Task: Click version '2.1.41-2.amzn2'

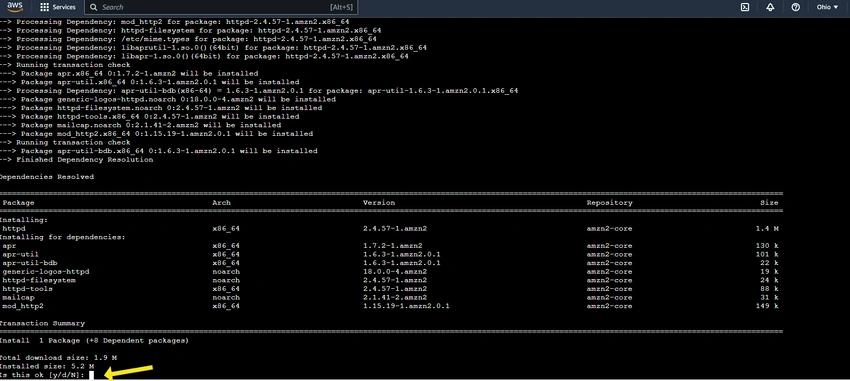Action: coord(395,298)
